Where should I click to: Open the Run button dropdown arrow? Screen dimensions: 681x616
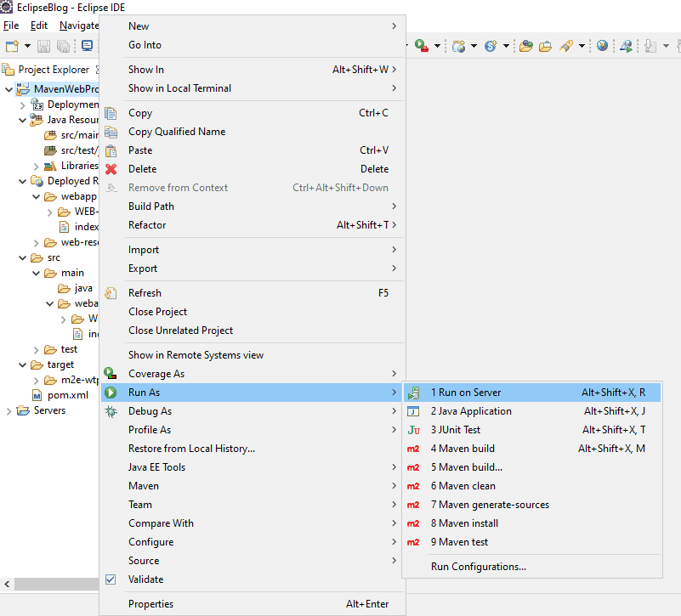tap(436, 45)
